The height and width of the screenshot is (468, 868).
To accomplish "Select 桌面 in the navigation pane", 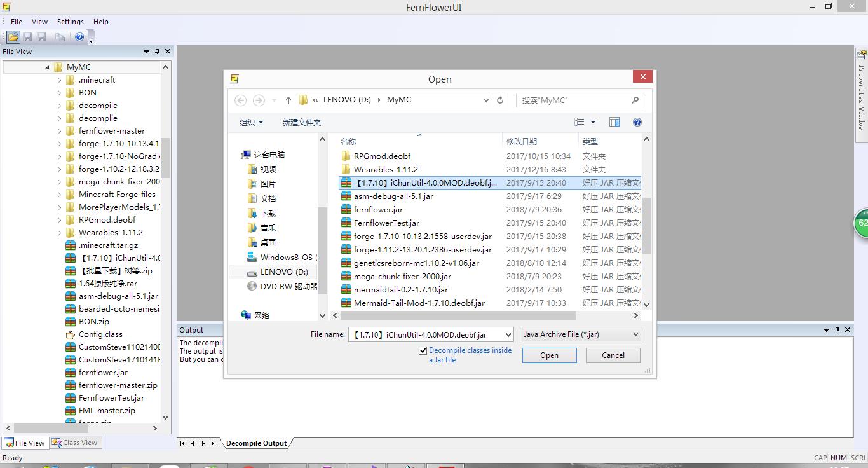I will [x=268, y=242].
